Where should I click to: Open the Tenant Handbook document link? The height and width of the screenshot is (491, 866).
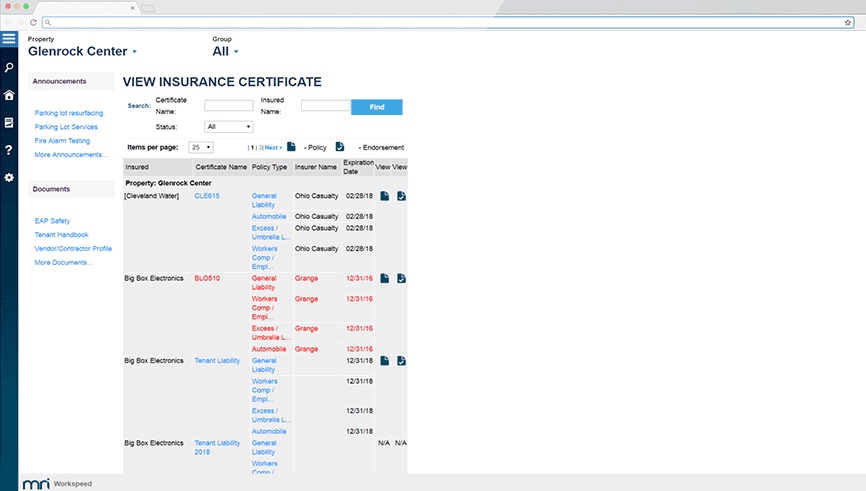click(62, 234)
